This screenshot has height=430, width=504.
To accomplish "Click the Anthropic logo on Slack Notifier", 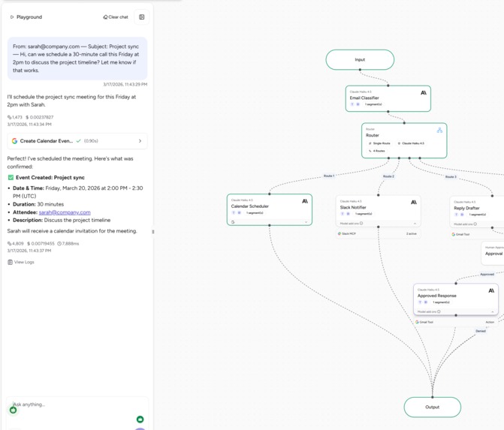I will (x=414, y=203).
